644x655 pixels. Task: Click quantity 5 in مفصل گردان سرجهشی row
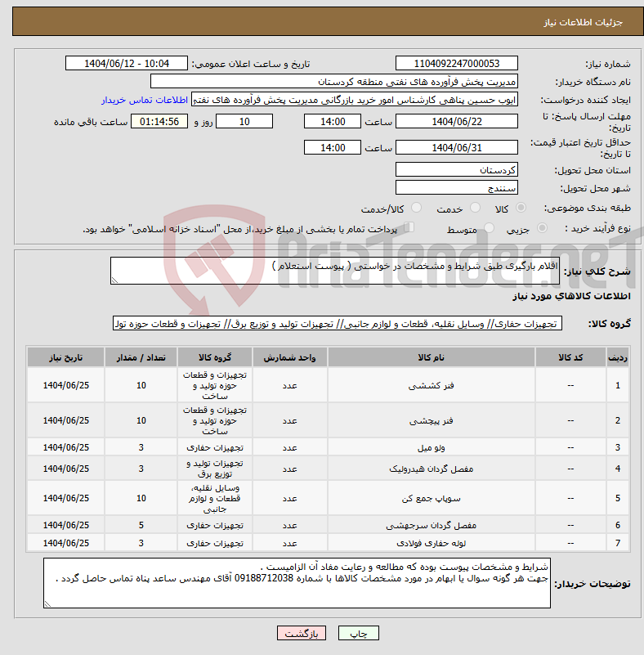141,525
